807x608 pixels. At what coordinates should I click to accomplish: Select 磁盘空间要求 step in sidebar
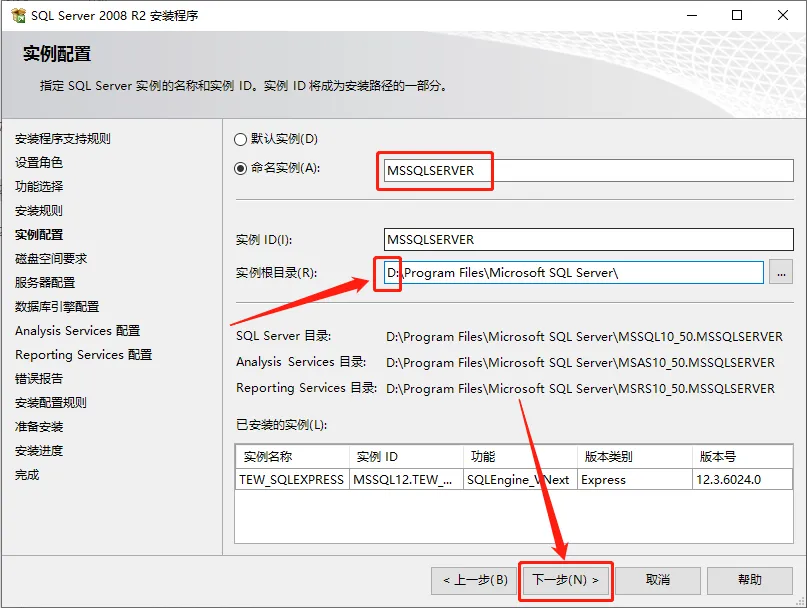(51, 258)
